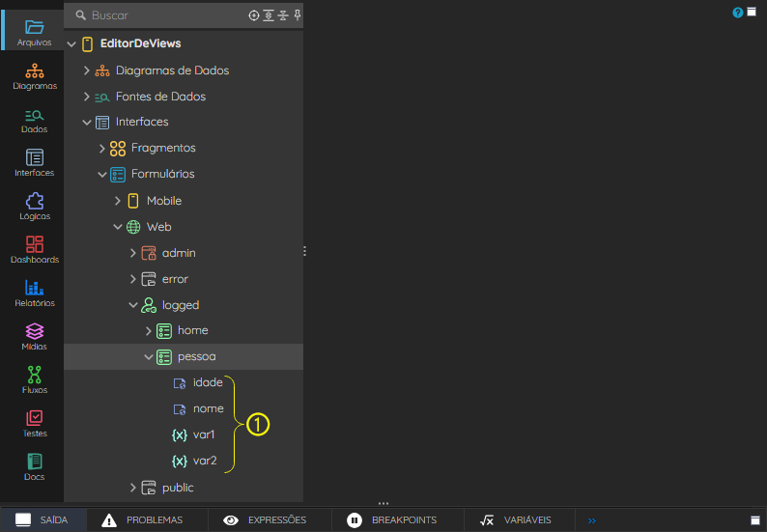Click the admin folder lock icon

pos(149,253)
